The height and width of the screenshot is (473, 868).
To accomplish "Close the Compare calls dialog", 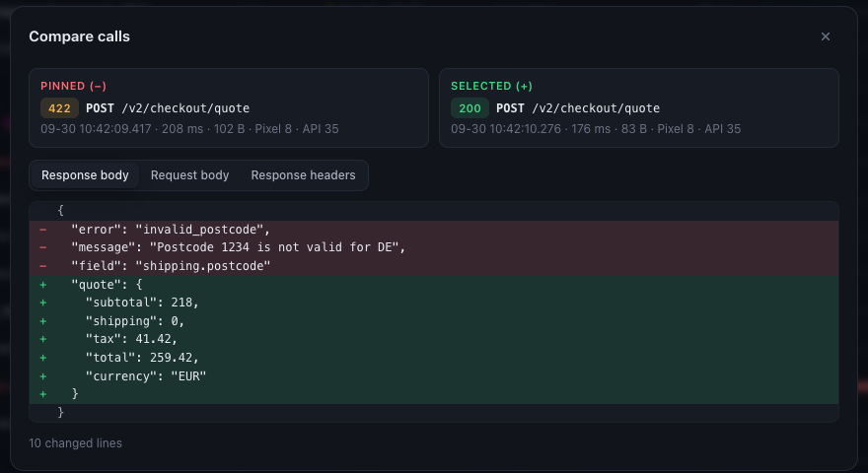I will (825, 36).
